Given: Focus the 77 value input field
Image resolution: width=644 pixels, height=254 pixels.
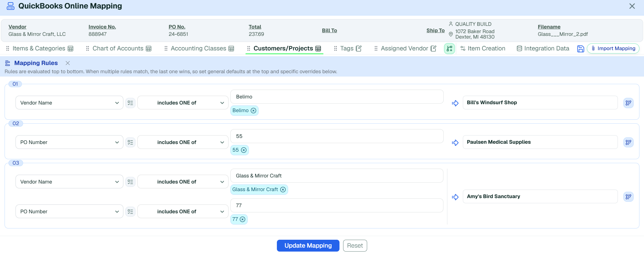Looking at the screenshot, I should pos(337,205).
